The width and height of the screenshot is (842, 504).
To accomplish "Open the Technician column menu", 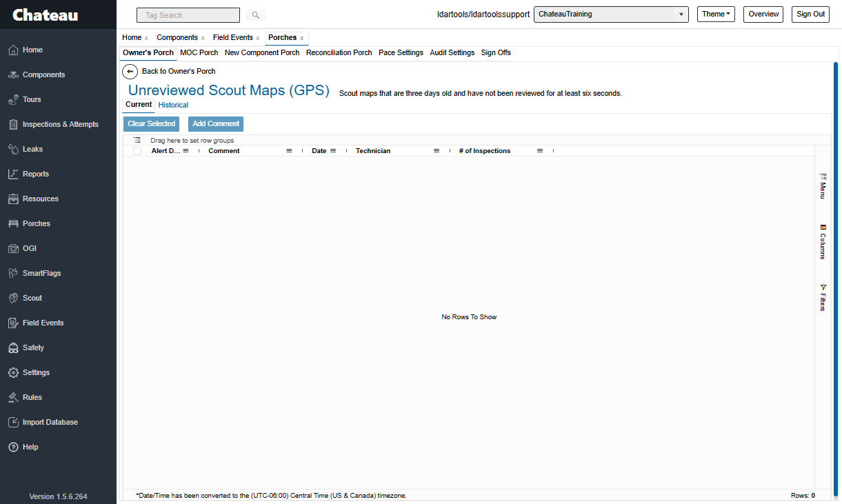I will [437, 150].
